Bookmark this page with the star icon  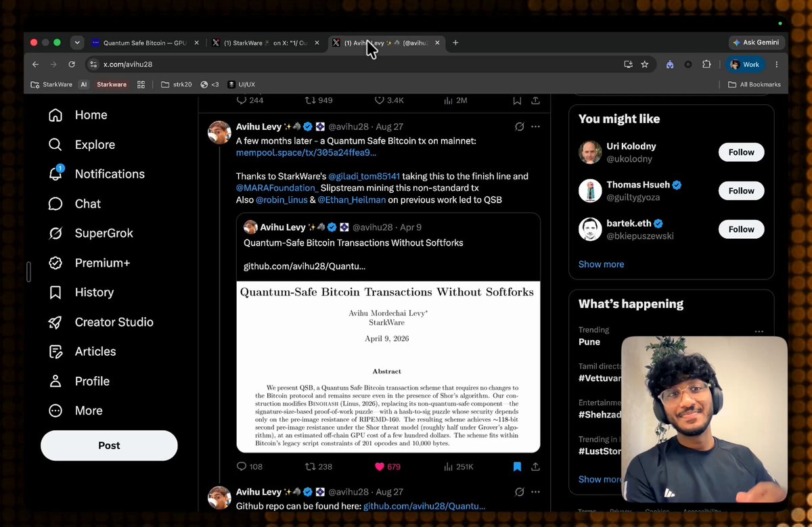(645, 64)
